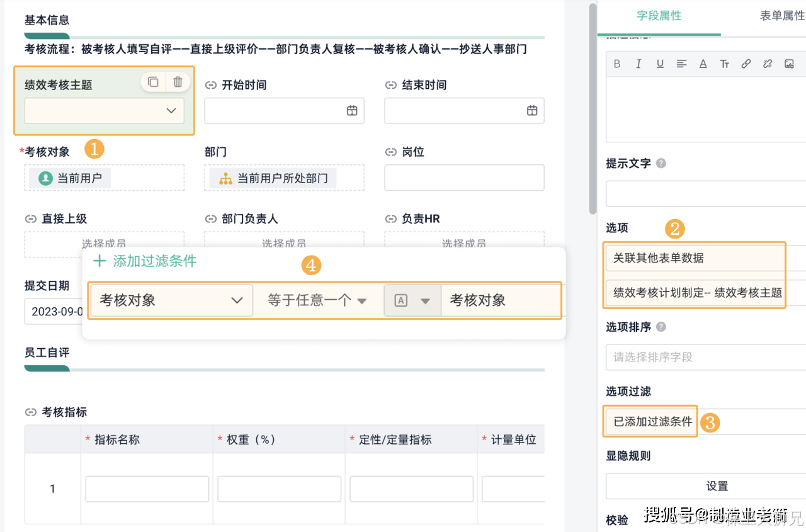806x532 pixels.
Task: Apply italic in the description editor
Action: tap(639, 64)
